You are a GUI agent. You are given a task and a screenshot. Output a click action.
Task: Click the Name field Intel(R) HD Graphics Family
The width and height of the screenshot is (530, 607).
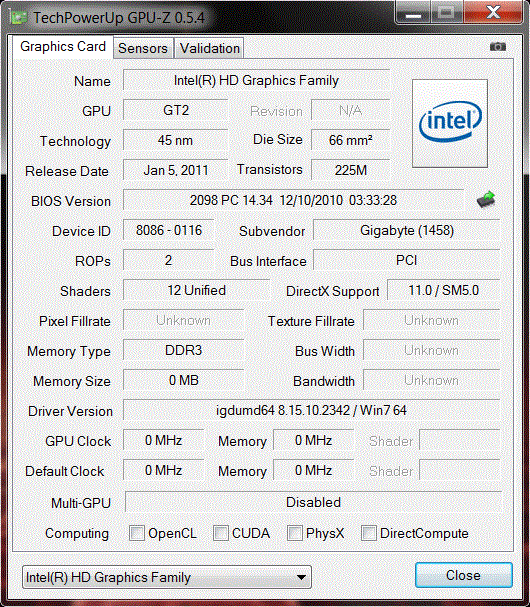[x=256, y=81]
